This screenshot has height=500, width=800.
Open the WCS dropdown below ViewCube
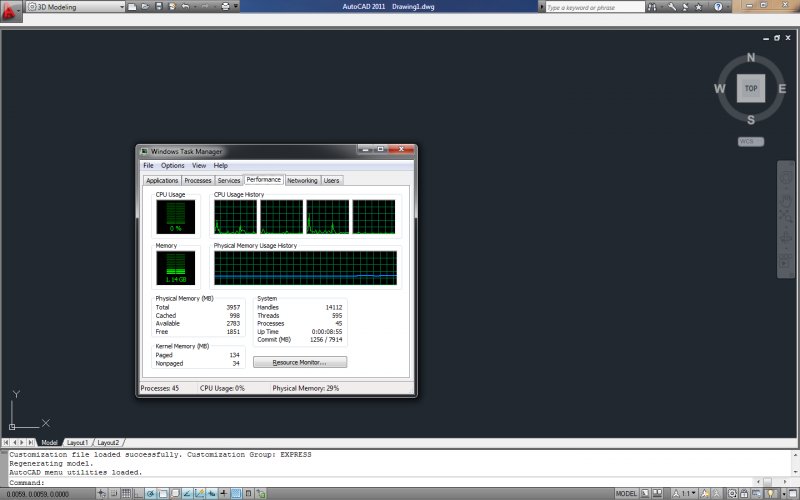tap(751, 141)
